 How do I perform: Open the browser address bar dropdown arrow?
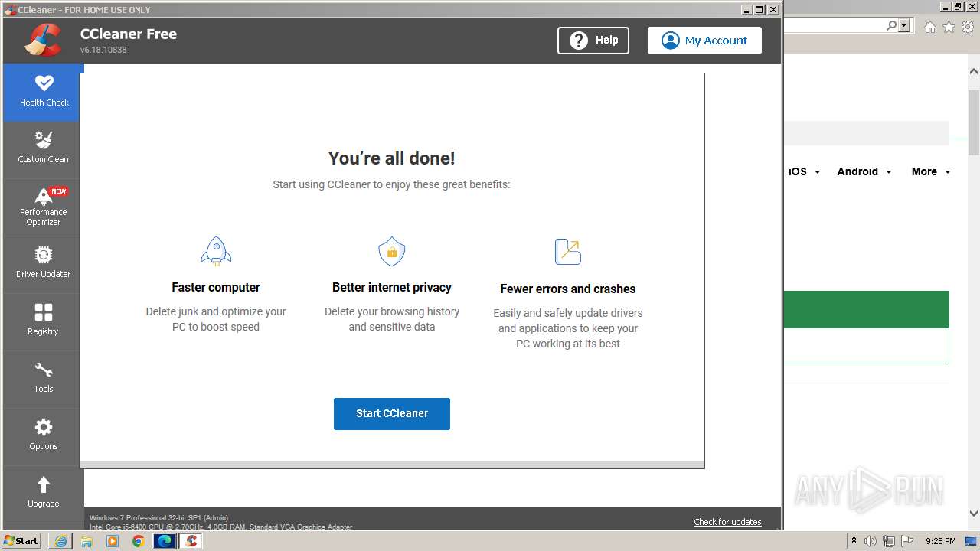coord(905,26)
